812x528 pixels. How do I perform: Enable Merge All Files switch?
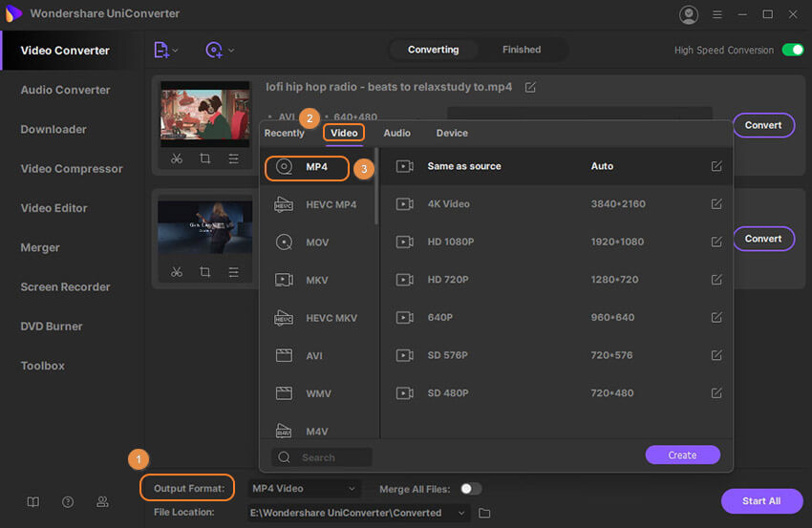tap(471, 489)
